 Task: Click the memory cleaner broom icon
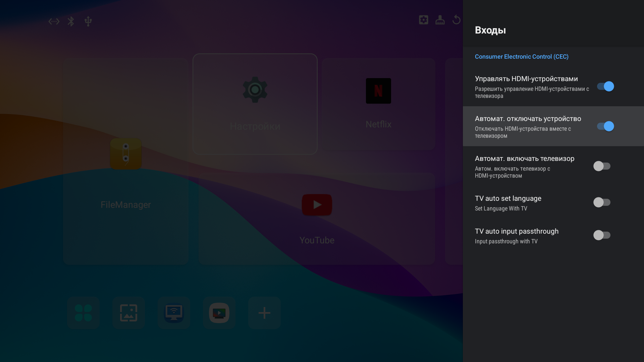(x=440, y=20)
